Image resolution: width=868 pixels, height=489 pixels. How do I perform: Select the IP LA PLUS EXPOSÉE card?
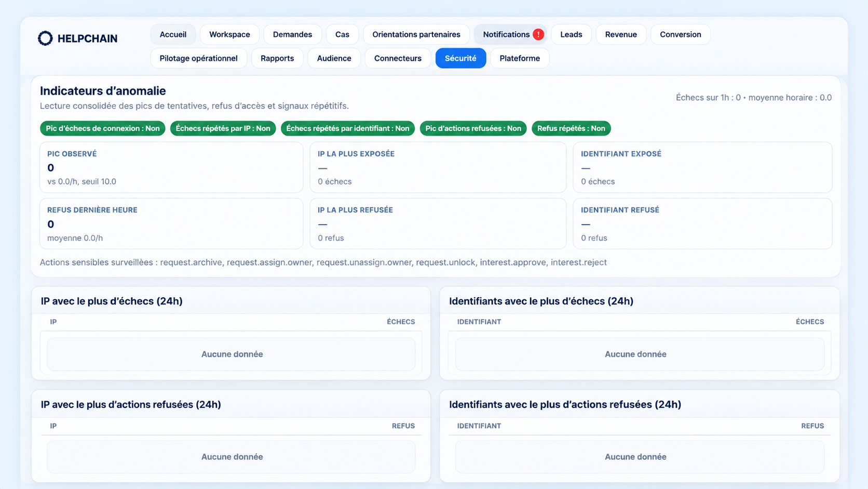click(x=438, y=167)
